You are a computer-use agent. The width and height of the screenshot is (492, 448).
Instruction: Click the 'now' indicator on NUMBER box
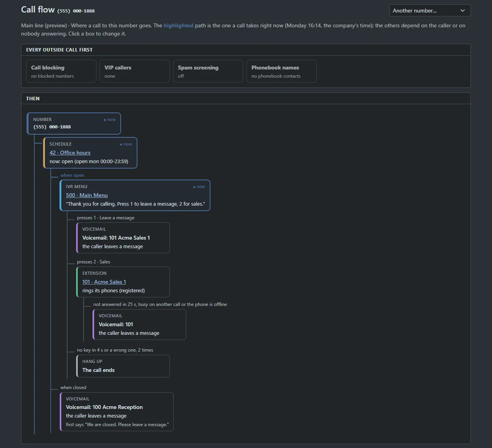pyautogui.click(x=109, y=119)
